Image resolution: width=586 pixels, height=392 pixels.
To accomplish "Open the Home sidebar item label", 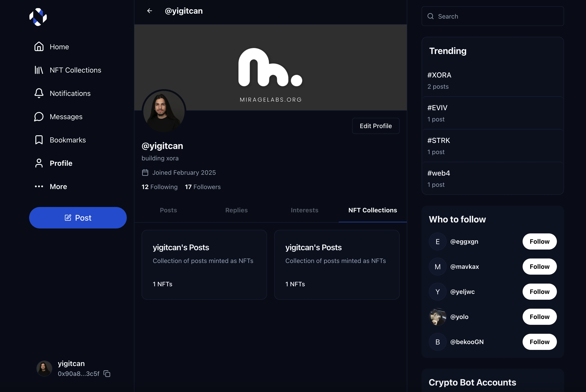I will click(x=59, y=47).
